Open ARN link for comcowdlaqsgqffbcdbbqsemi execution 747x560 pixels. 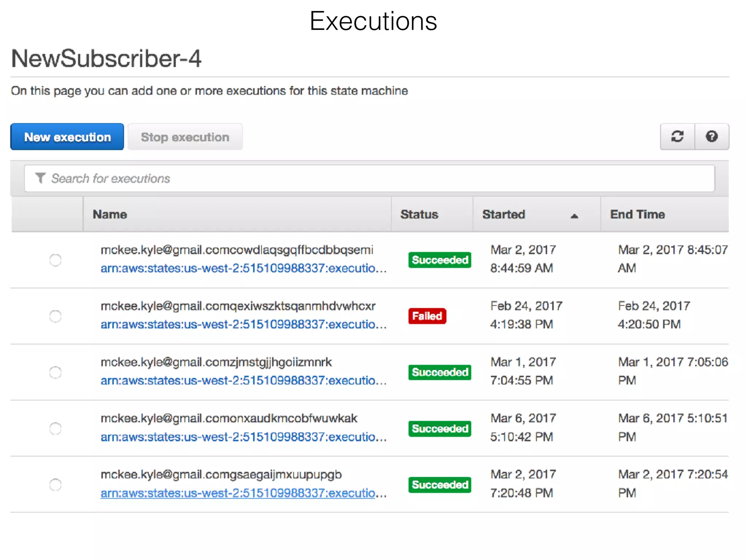(244, 268)
